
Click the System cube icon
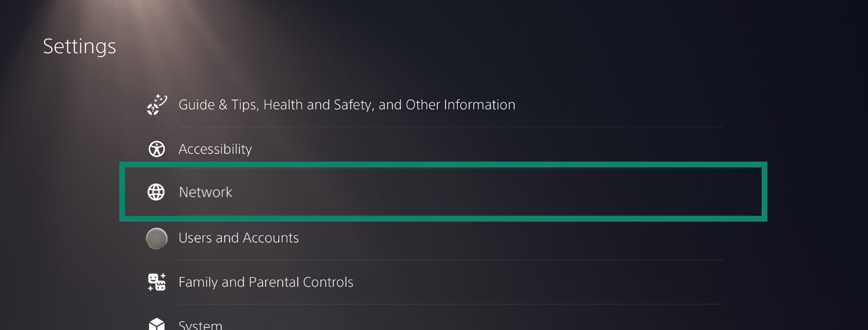pyautogui.click(x=157, y=325)
